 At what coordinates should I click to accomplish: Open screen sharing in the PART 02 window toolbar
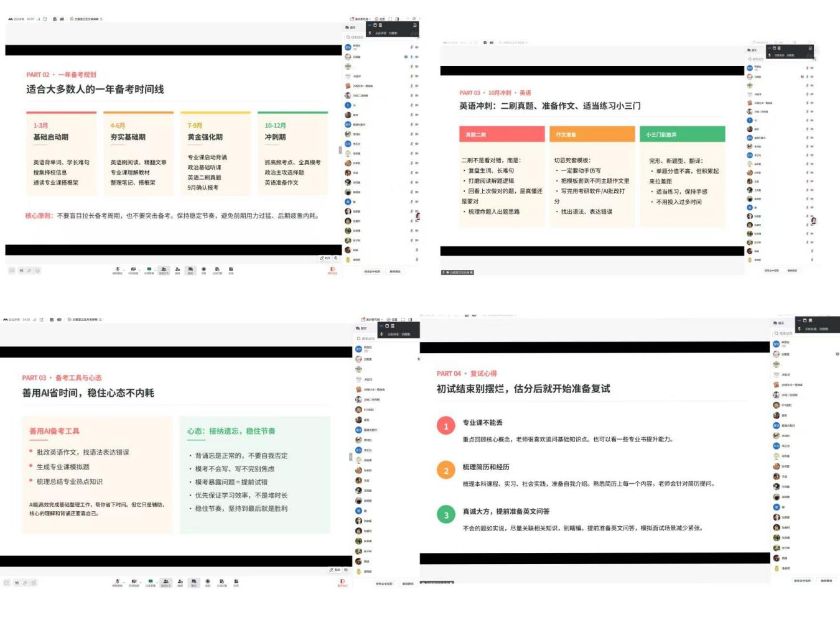(149, 270)
